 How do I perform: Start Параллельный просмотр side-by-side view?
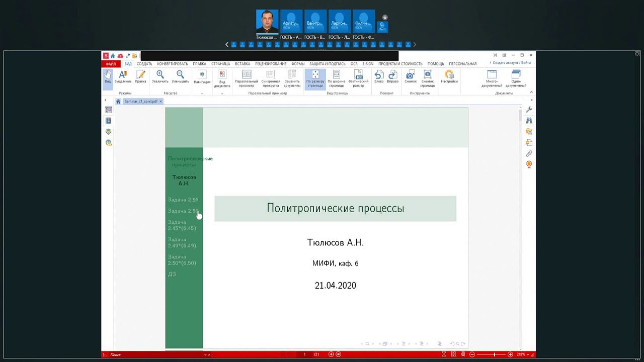click(247, 79)
